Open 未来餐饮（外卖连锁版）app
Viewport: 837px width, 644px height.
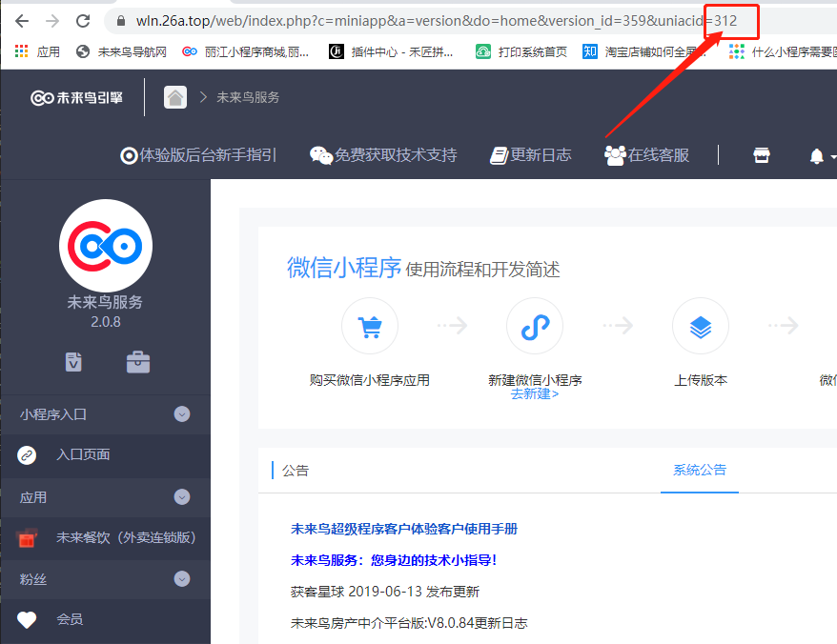[x=126, y=537]
